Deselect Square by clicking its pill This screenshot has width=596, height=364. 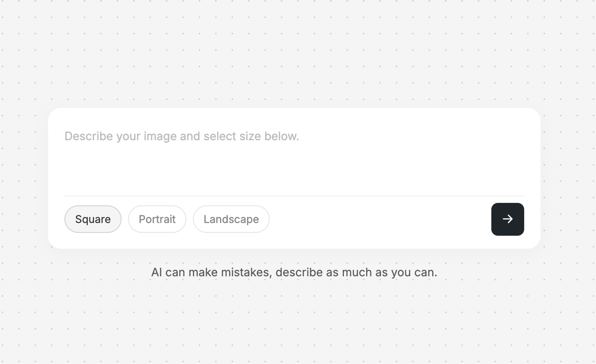click(x=93, y=219)
